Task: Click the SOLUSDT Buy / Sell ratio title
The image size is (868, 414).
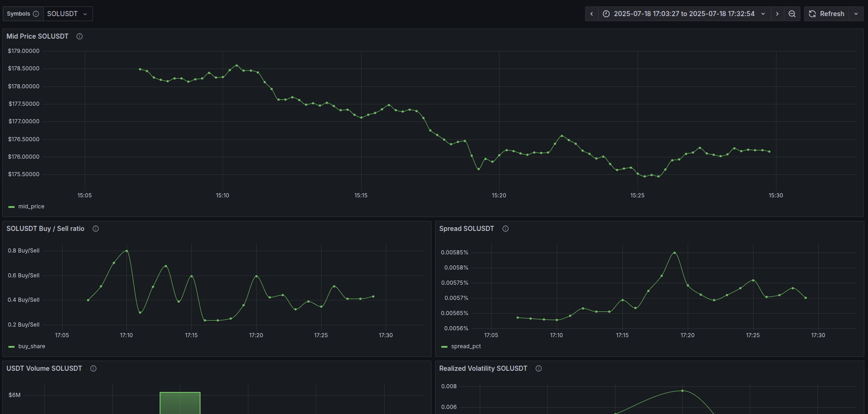Action: pos(46,229)
